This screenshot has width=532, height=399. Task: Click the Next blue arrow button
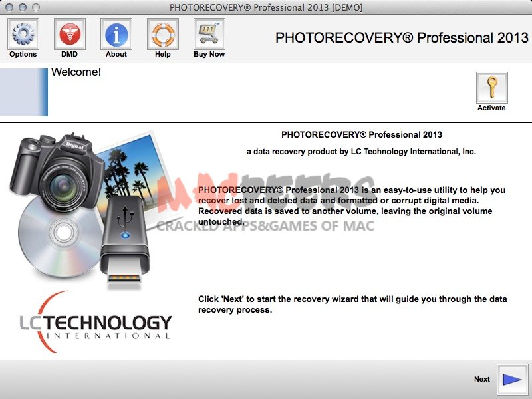click(x=512, y=379)
